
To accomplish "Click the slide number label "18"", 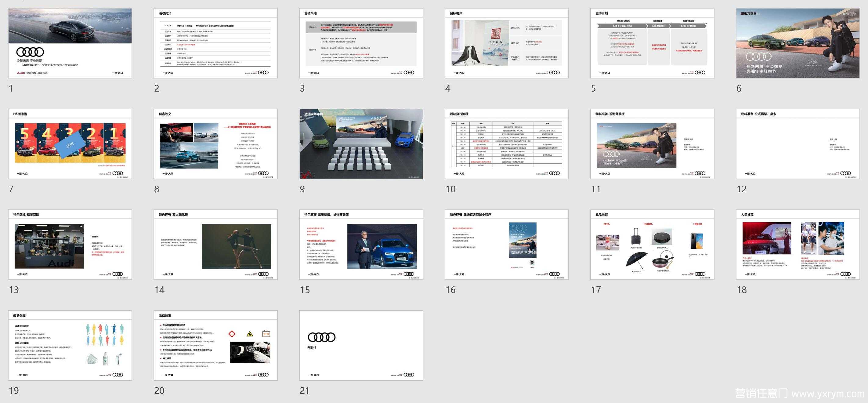I will click(742, 290).
